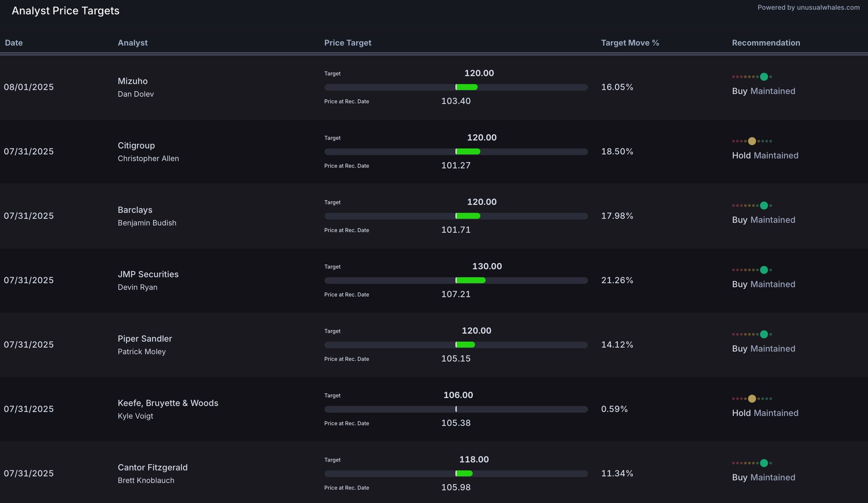Click the Mizuho recommendation rating dots indicator
Image resolution: width=868 pixels, height=503 pixels.
(x=752, y=77)
